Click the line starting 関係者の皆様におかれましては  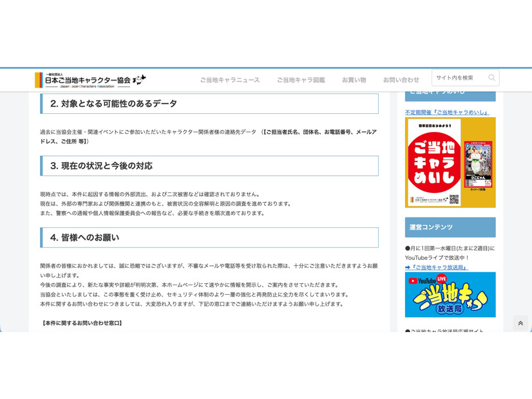click(x=209, y=270)
